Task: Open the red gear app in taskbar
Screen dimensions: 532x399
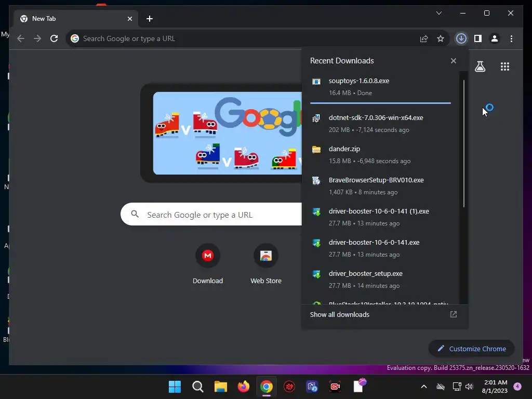Action: tap(289, 387)
